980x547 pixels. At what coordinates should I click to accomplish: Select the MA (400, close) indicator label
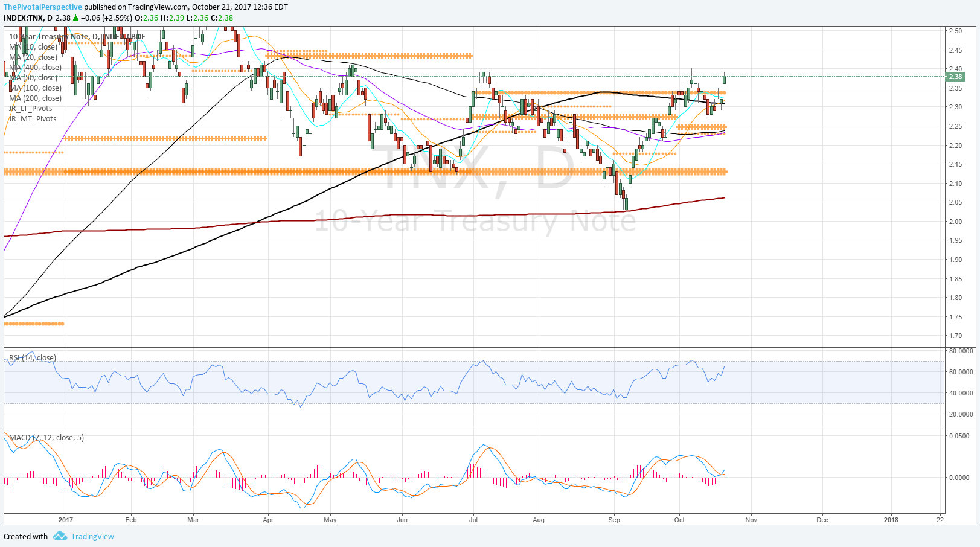point(35,68)
